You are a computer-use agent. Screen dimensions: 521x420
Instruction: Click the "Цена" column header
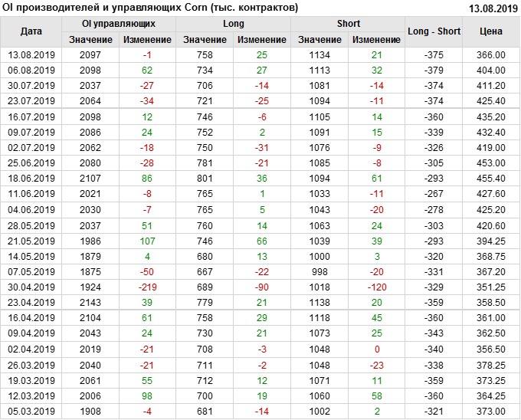[x=491, y=31]
